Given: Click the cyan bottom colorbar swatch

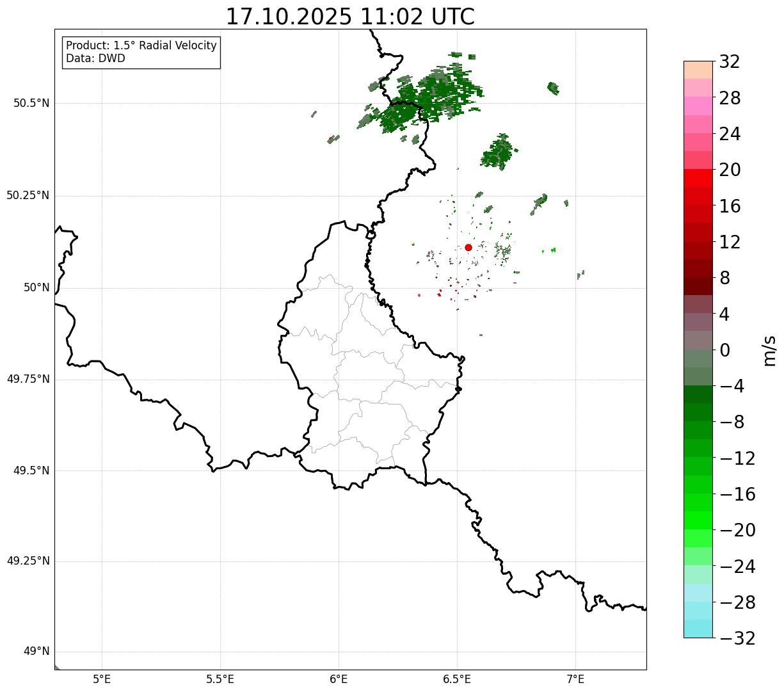Looking at the screenshot, I should tap(698, 629).
